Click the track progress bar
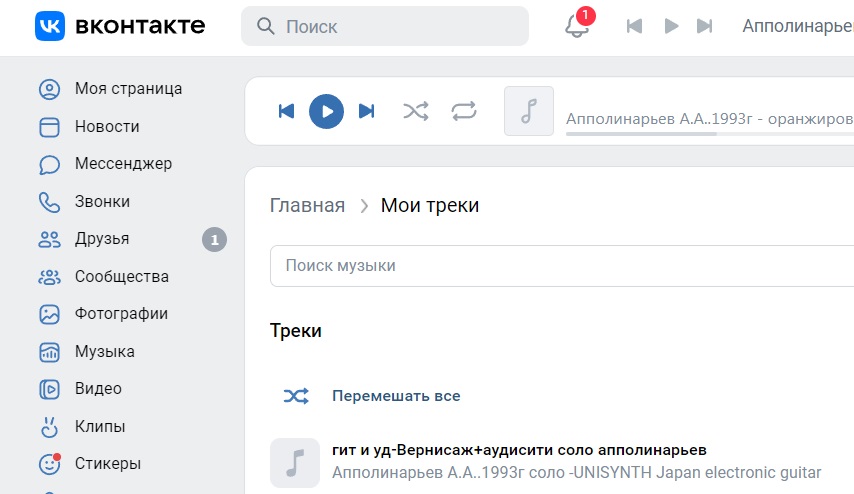854x494 pixels. pyautogui.click(x=710, y=134)
